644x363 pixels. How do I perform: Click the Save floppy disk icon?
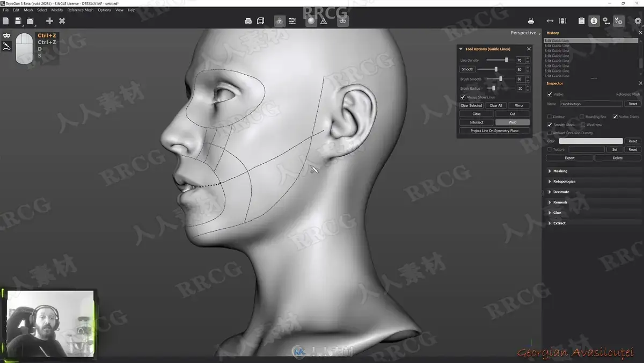[x=18, y=21]
